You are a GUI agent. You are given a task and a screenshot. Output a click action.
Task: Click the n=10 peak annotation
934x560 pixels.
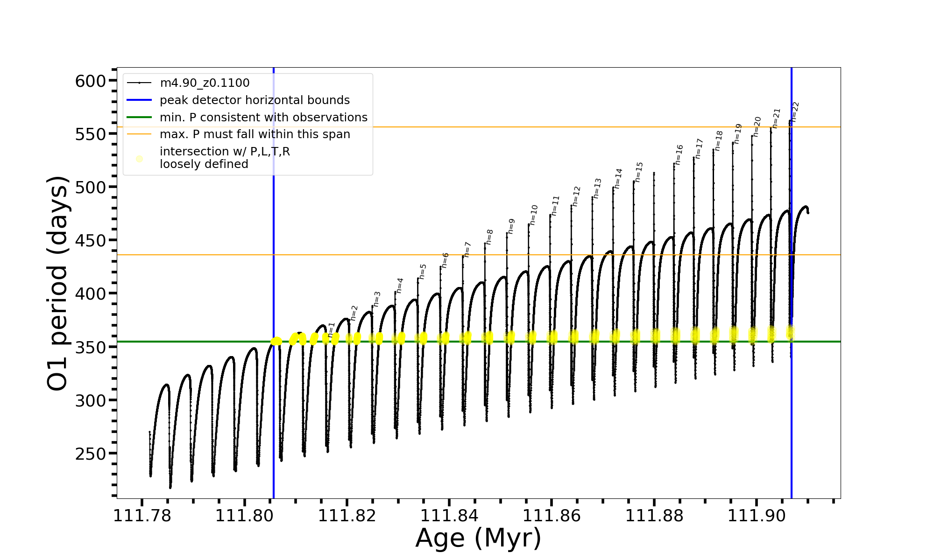534,215
